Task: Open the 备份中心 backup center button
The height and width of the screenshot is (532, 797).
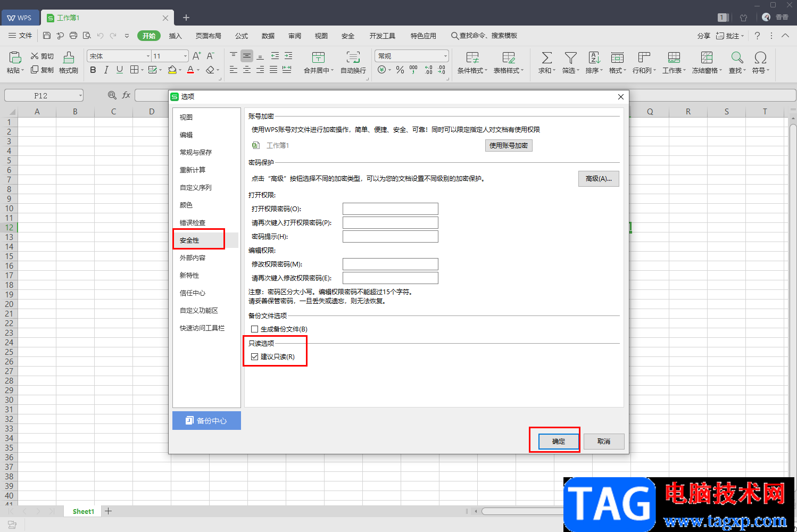Action: coord(206,420)
